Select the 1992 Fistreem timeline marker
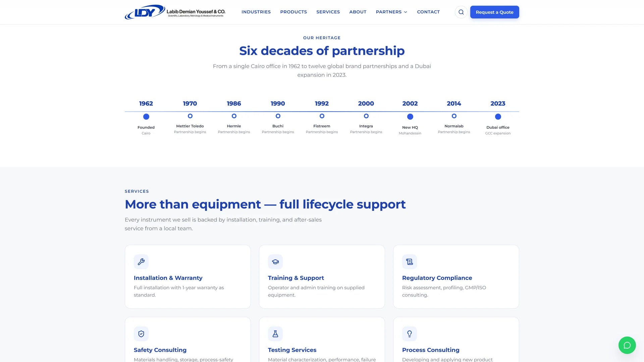Viewport: 644px width, 362px height. coord(322,116)
